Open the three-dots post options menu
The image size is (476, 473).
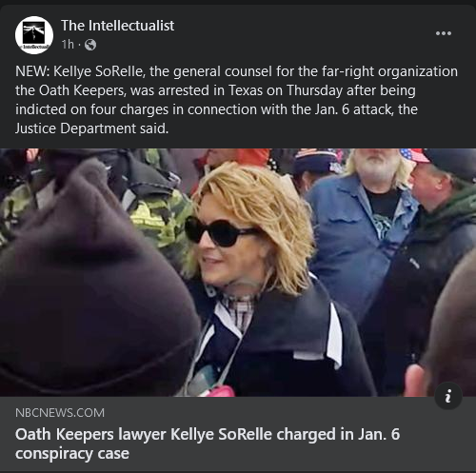444,33
